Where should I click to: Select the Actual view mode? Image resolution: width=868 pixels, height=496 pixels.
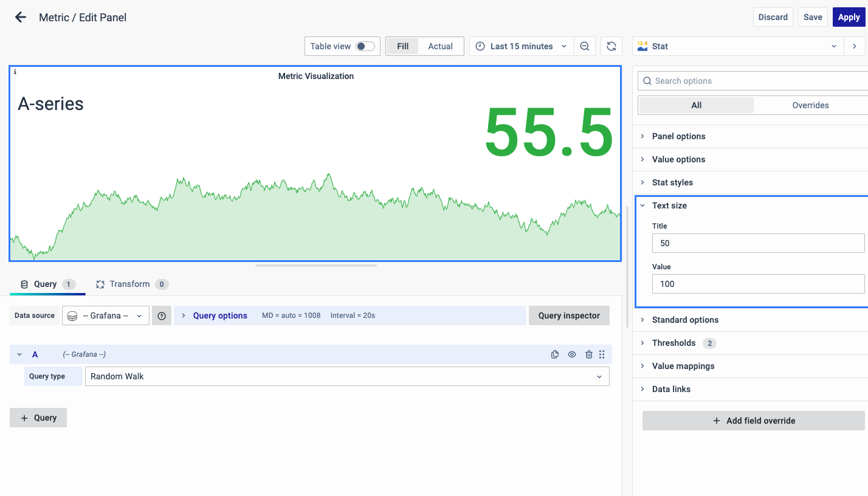coord(440,46)
